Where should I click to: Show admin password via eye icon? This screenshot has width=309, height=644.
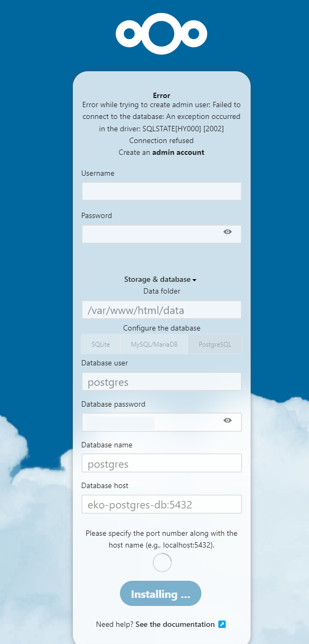228,231
